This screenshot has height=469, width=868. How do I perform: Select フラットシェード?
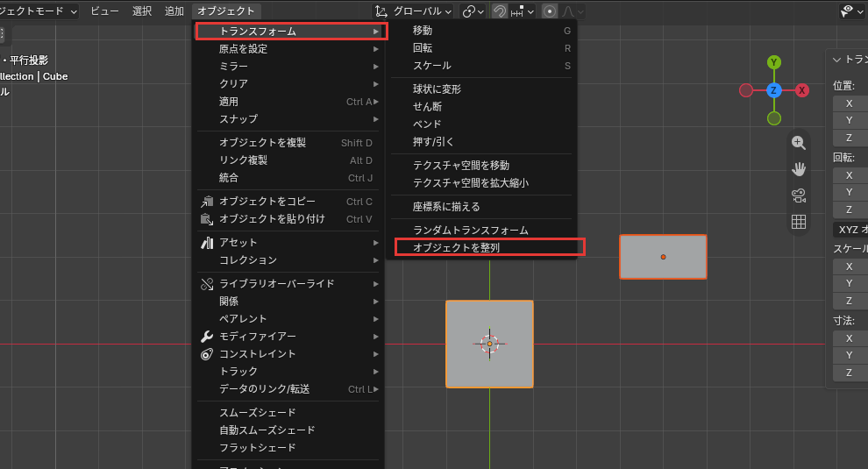pyautogui.click(x=288, y=447)
